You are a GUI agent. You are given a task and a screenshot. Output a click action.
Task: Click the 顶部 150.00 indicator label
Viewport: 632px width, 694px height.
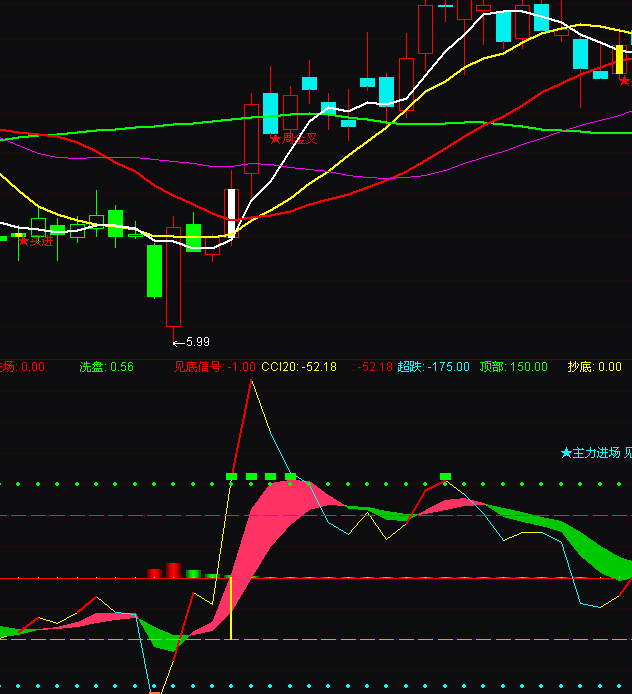click(513, 367)
